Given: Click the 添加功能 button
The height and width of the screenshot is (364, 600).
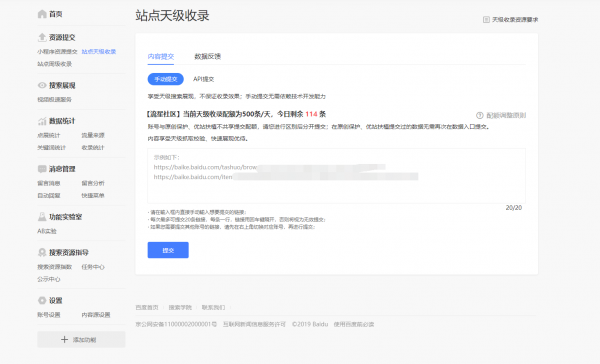Looking at the screenshot, I should [81, 340].
